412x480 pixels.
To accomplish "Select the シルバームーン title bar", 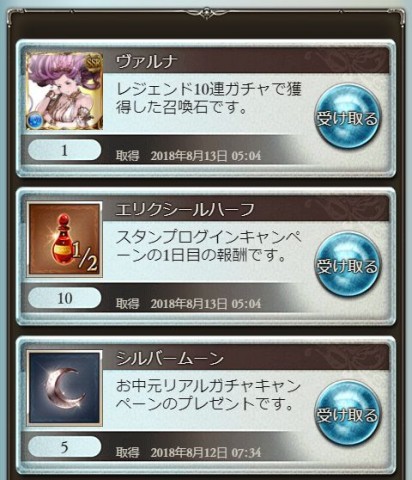I will point(246,357).
